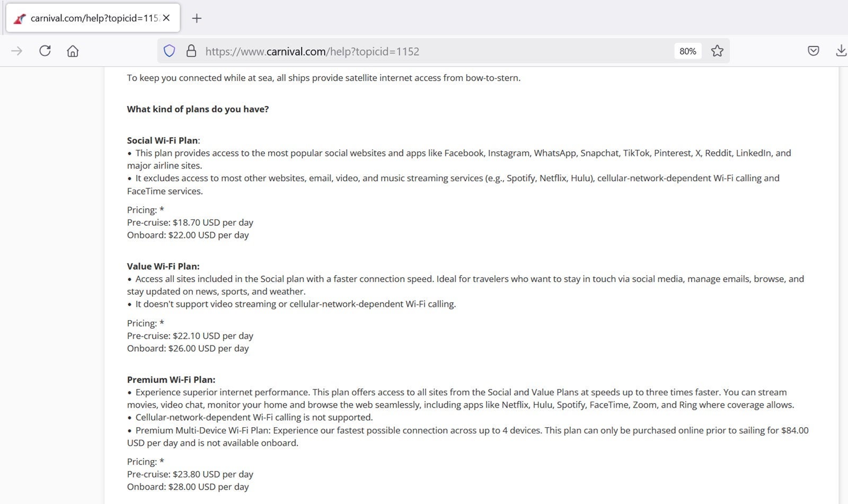Screen dimensions: 848x504
Task: Click the Social Wi-Fi Plan heading
Action: coord(162,140)
